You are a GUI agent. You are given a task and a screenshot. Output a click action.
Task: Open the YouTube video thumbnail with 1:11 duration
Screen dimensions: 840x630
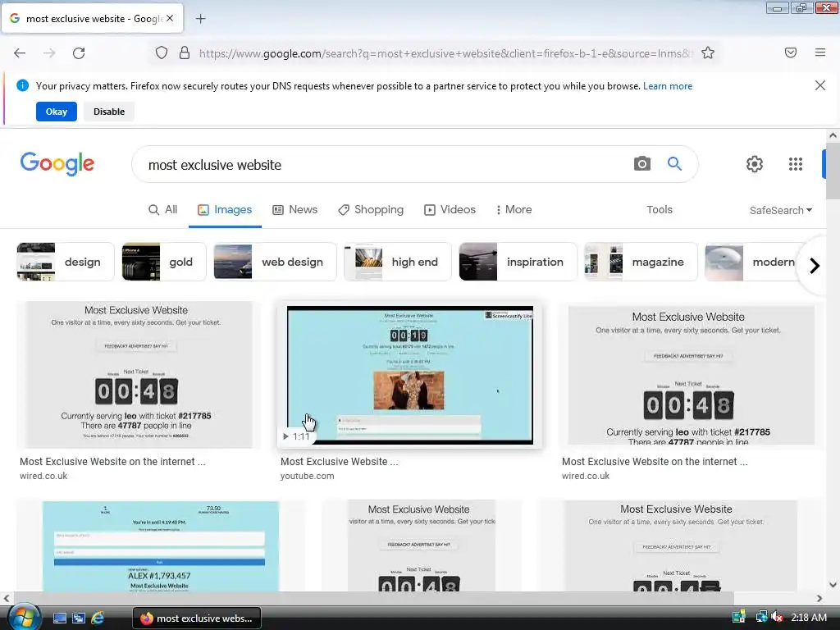tap(410, 374)
